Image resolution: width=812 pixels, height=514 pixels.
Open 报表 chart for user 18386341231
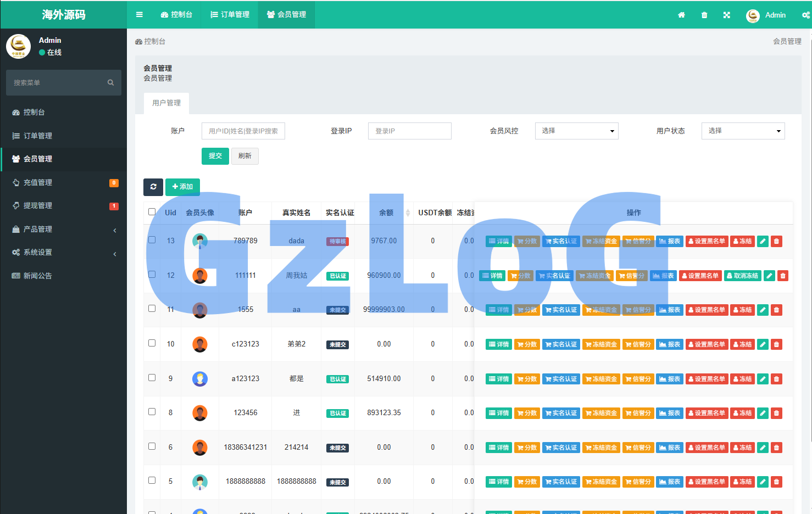[x=670, y=448]
